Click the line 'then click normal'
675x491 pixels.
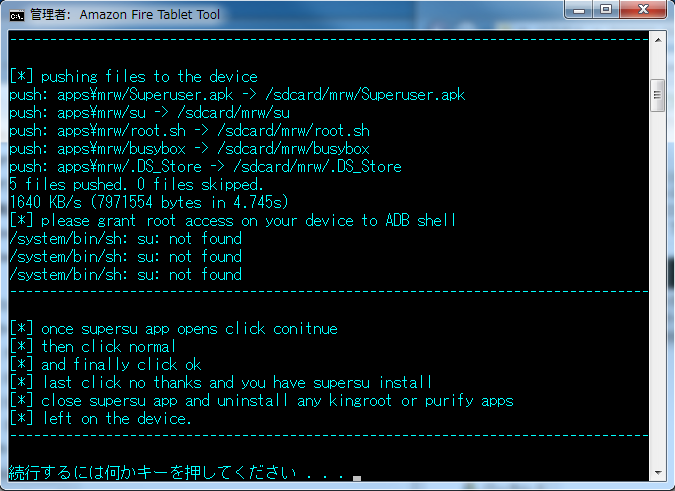[x=93, y=347]
